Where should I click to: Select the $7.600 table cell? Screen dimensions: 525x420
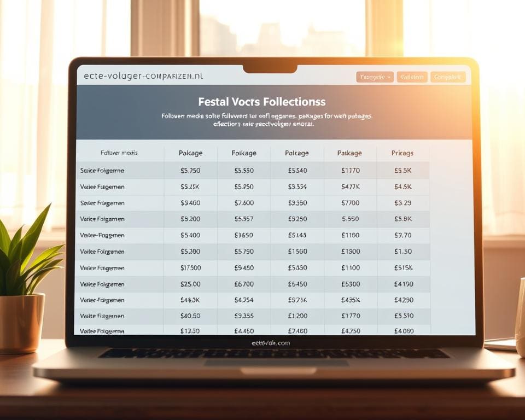pyautogui.click(x=244, y=203)
